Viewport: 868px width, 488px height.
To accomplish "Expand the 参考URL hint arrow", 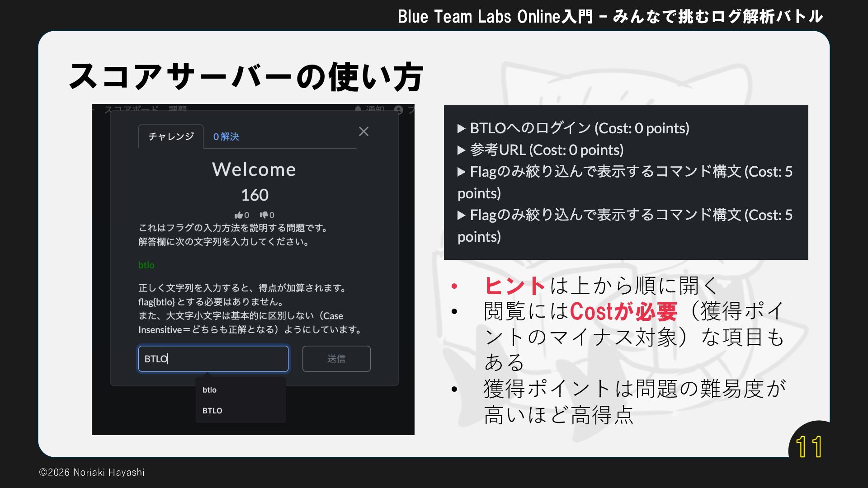I will [462, 150].
